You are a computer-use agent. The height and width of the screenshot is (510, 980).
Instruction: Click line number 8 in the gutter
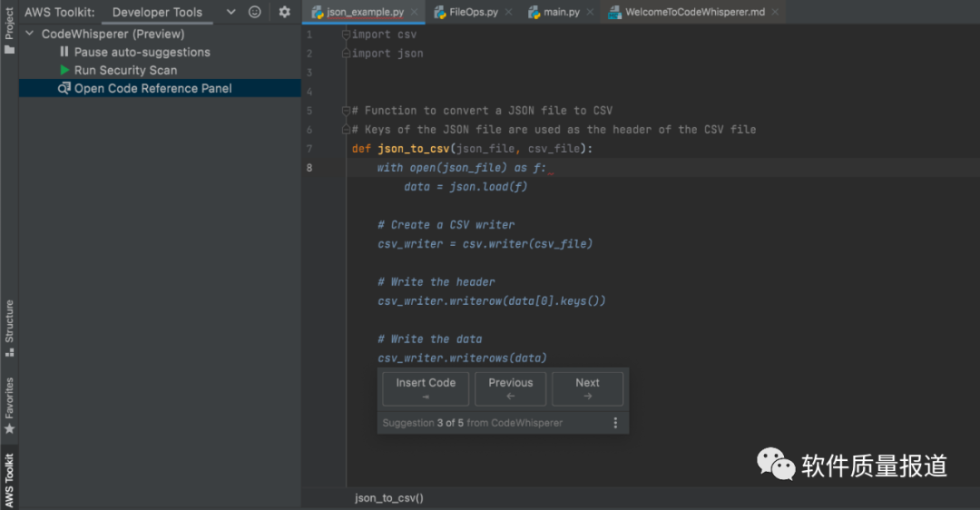pyautogui.click(x=309, y=168)
